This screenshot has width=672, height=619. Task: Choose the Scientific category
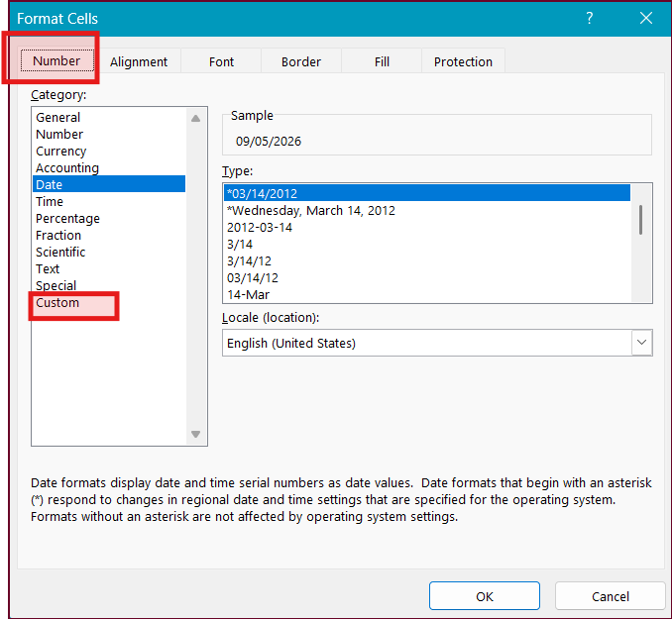tap(109, 252)
